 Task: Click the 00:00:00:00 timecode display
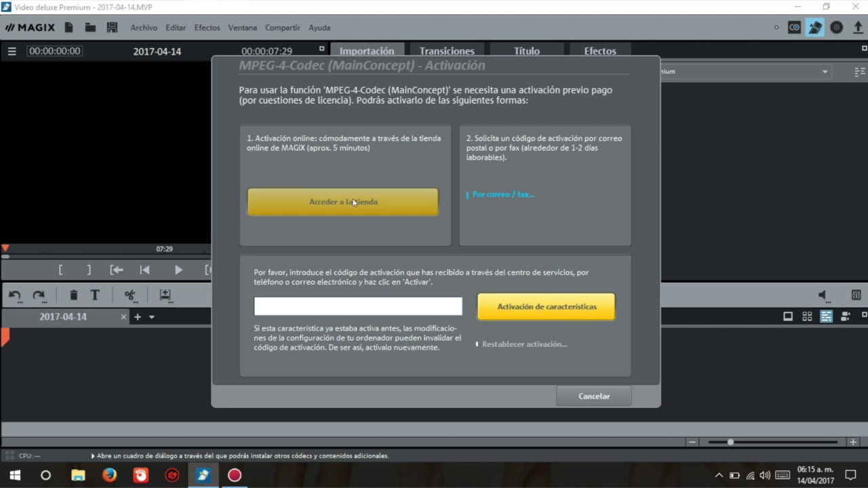click(55, 52)
